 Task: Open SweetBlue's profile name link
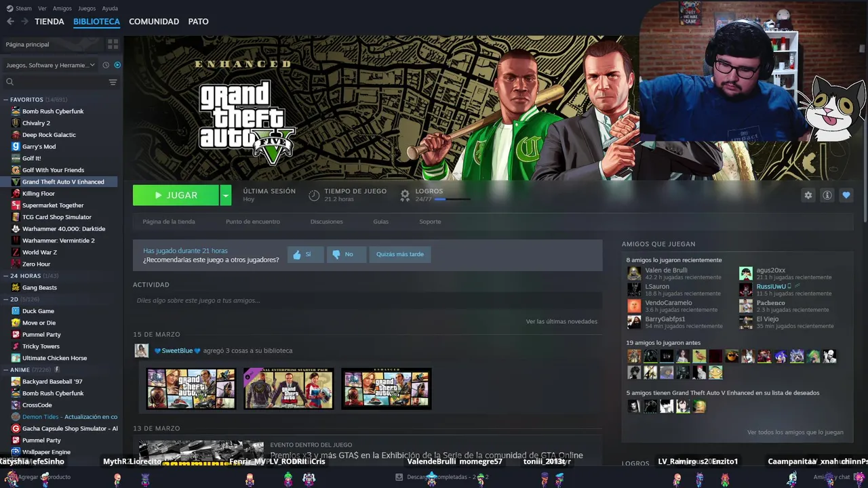tap(177, 350)
